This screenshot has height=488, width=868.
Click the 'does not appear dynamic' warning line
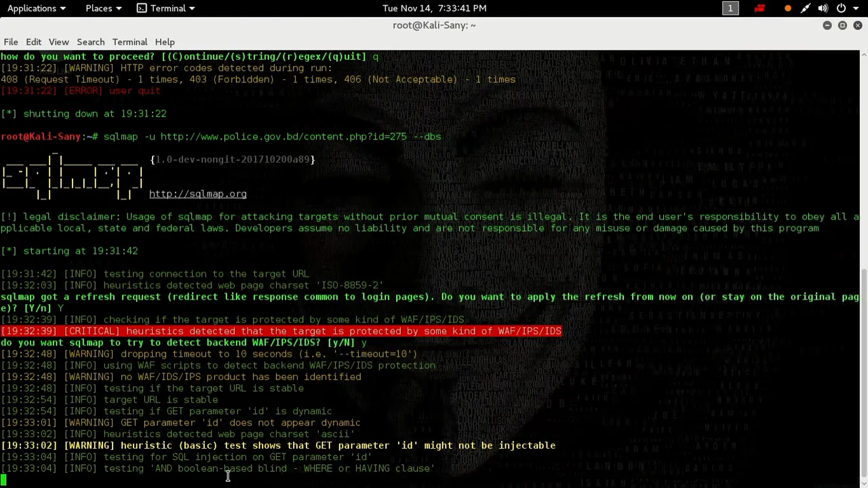coord(180,423)
